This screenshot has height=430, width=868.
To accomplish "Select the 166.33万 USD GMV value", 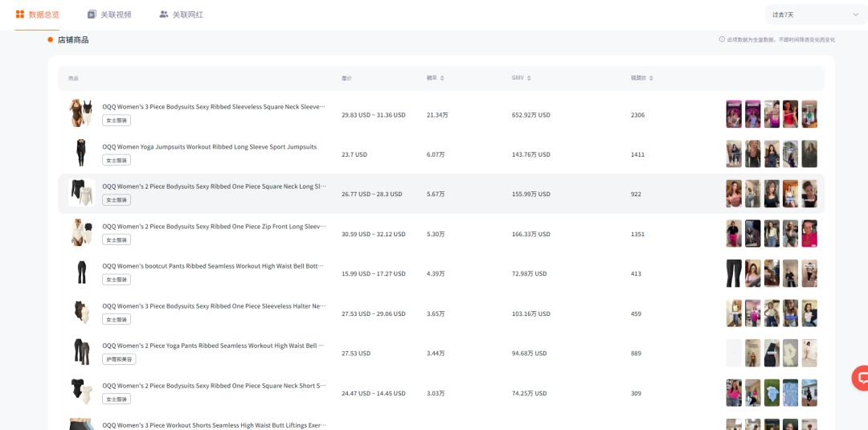I will (x=531, y=234).
